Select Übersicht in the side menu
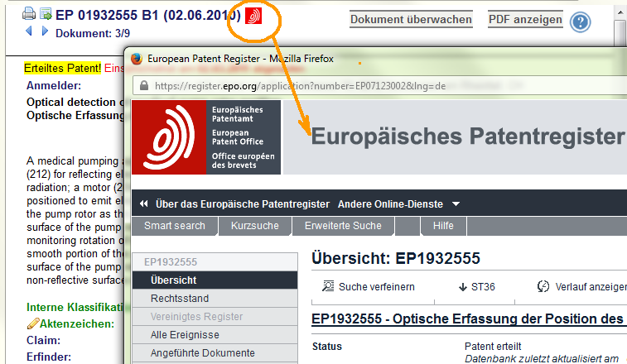The width and height of the screenshot is (627, 364). click(215, 280)
